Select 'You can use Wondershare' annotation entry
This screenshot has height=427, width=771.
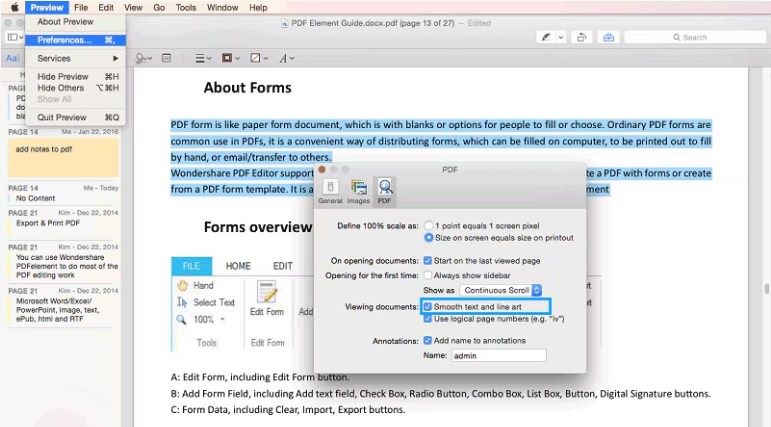(x=67, y=266)
